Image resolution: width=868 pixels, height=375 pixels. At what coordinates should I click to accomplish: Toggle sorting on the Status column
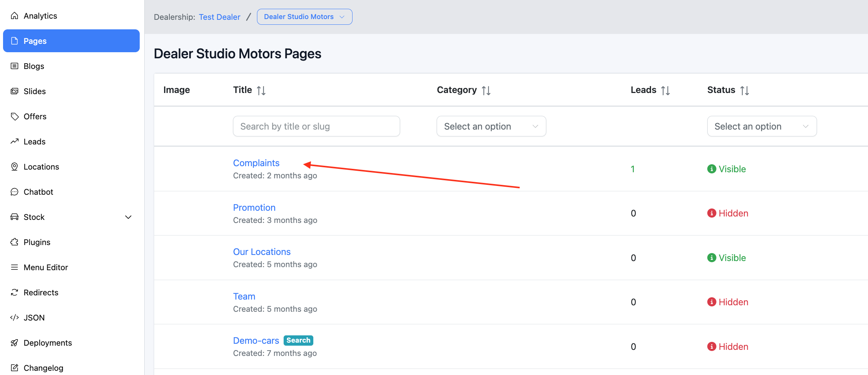click(744, 90)
